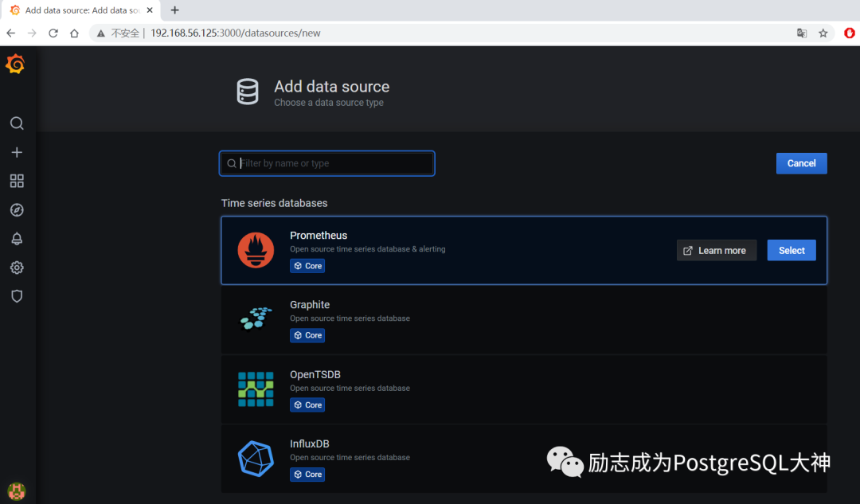Go forward using the browser forward arrow
The image size is (860, 504).
32,33
